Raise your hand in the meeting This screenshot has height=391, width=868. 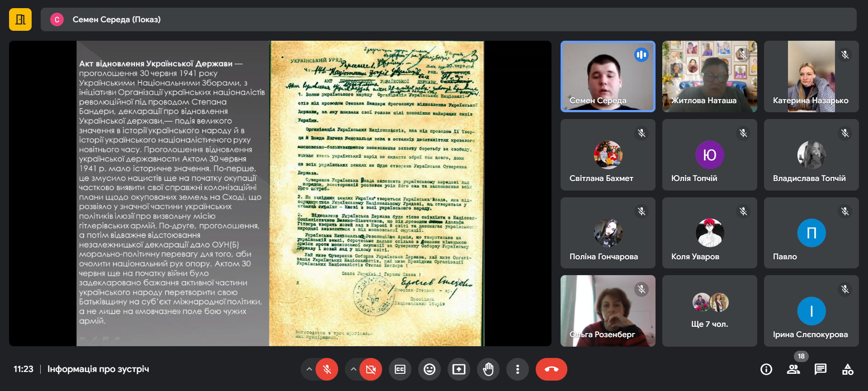pyautogui.click(x=488, y=369)
